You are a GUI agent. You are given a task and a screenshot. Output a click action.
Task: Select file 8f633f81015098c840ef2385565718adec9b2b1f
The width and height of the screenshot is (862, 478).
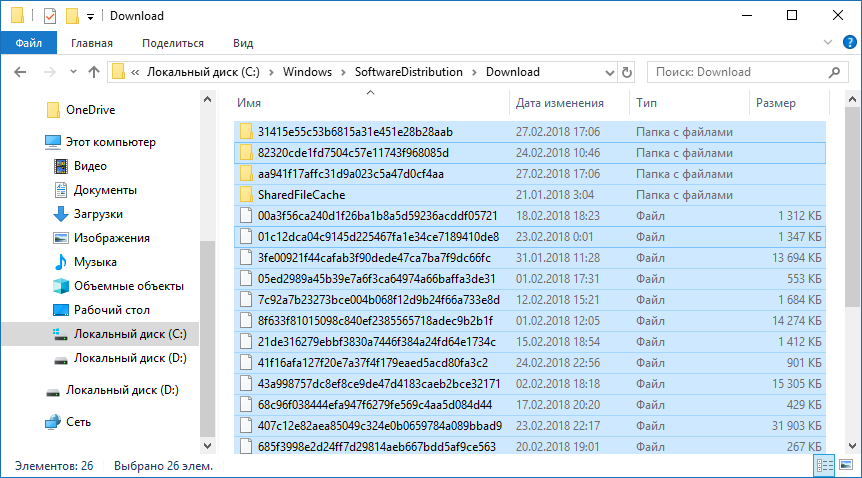pos(529,321)
